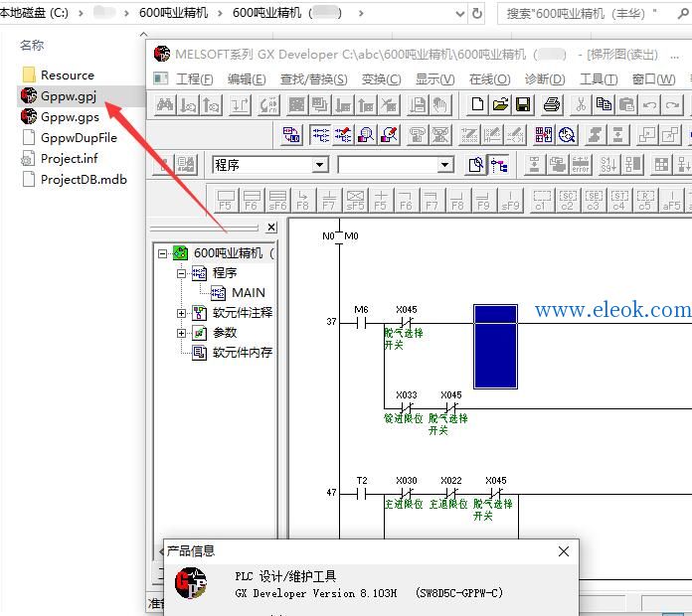This screenshot has height=616, width=692.
Task: Open the 显示(V) menu
Action: [x=435, y=79]
